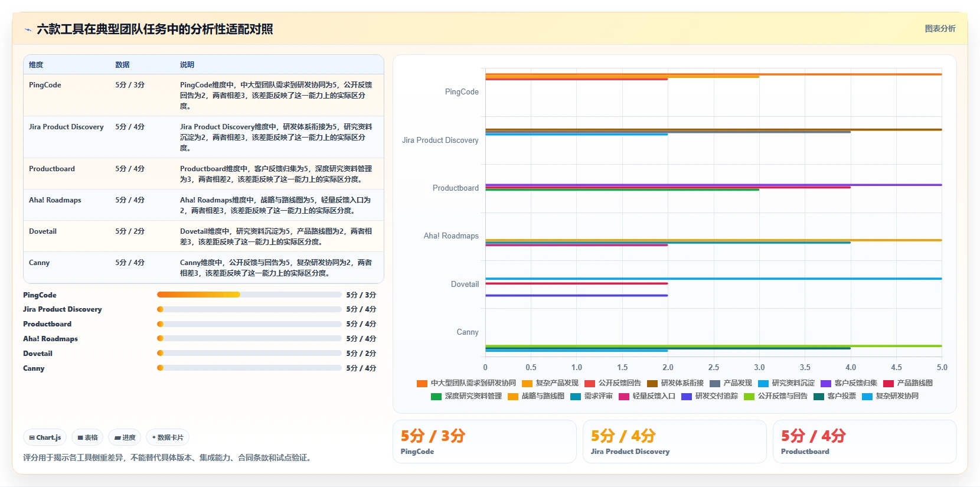The height and width of the screenshot is (487, 980).
Task: Click the 图表分析 label in the header
Action: [x=940, y=28]
